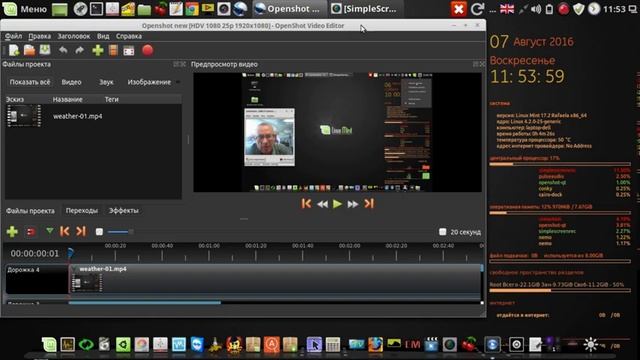Image resolution: width=640 pixels, height=360 pixels.
Task: Go to previous marker in timeline toolbar
Action: pos(64,231)
